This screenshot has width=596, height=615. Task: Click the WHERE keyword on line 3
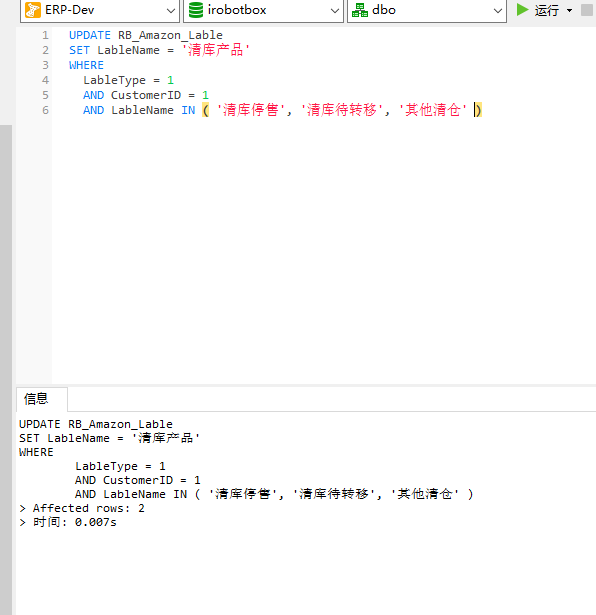click(86, 65)
